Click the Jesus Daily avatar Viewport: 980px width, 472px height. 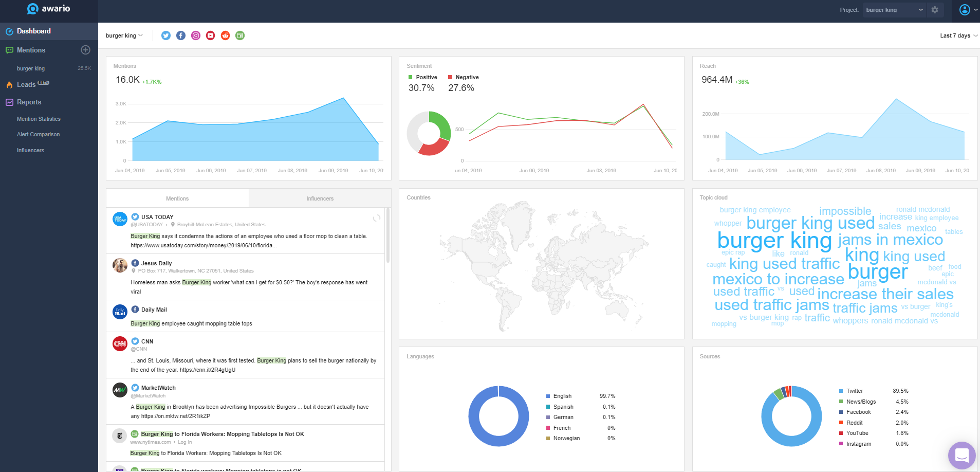(120, 265)
